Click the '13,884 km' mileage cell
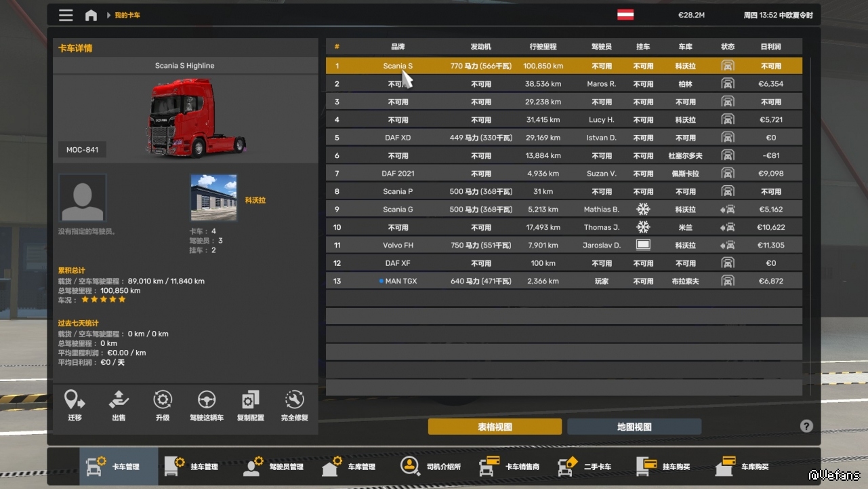Image resolution: width=868 pixels, height=489 pixels. [543, 155]
